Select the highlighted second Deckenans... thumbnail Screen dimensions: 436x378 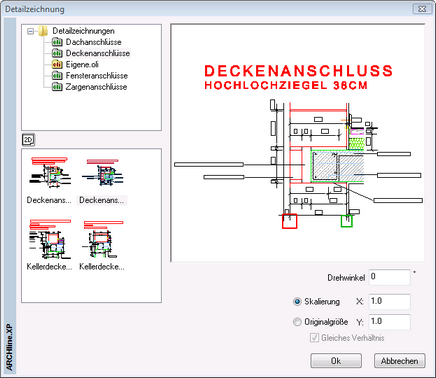pyautogui.click(x=102, y=180)
